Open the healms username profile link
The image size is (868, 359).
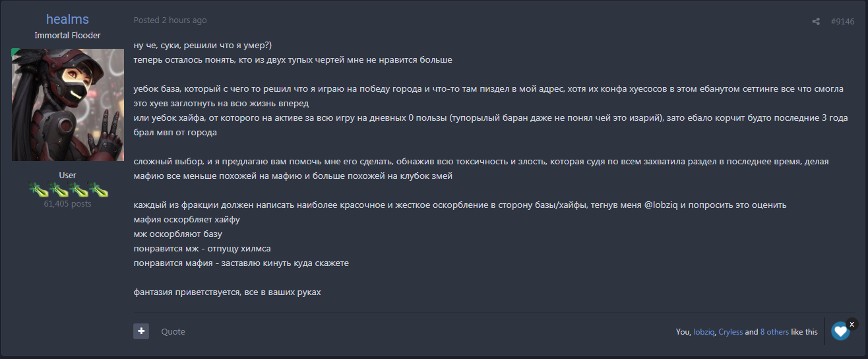(x=67, y=19)
